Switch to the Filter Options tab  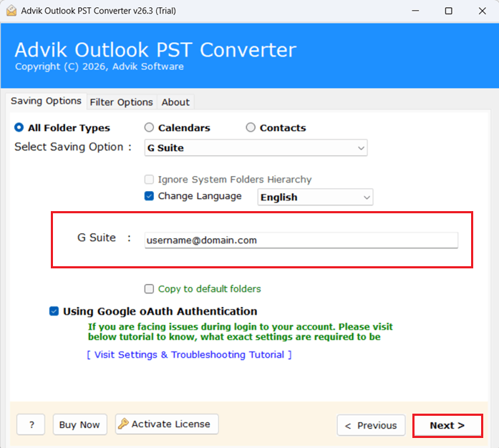pos(121,102)
